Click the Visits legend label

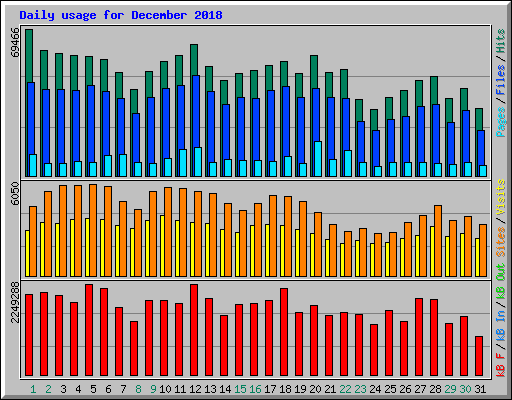pyautogui.click(x=500, y=197)
